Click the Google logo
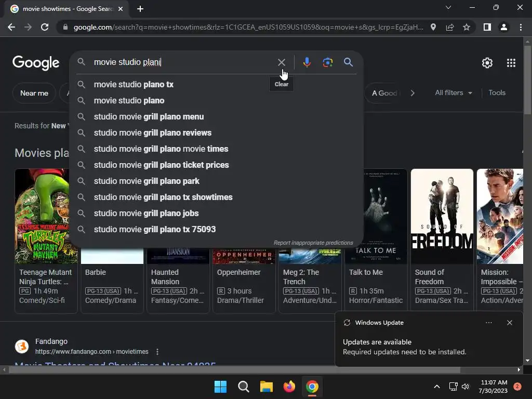The height and width of the screenshot is (399, 532). (36, 63)
